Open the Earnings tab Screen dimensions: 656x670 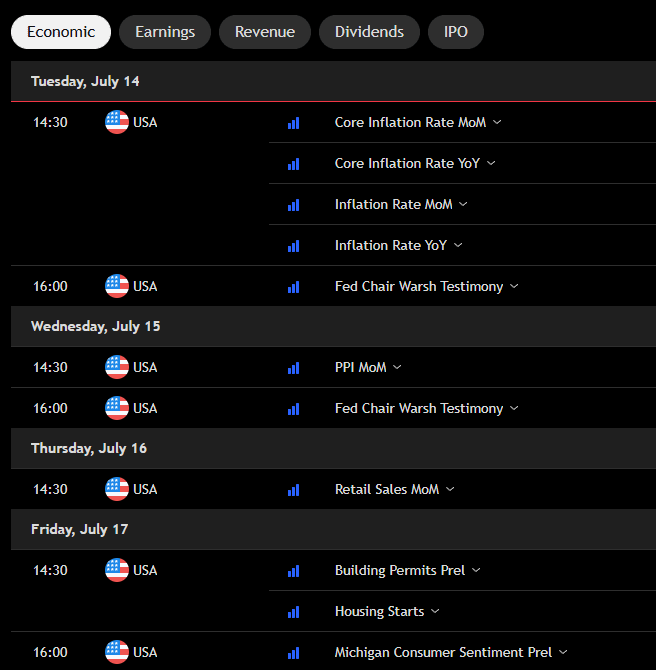(165, 32)
